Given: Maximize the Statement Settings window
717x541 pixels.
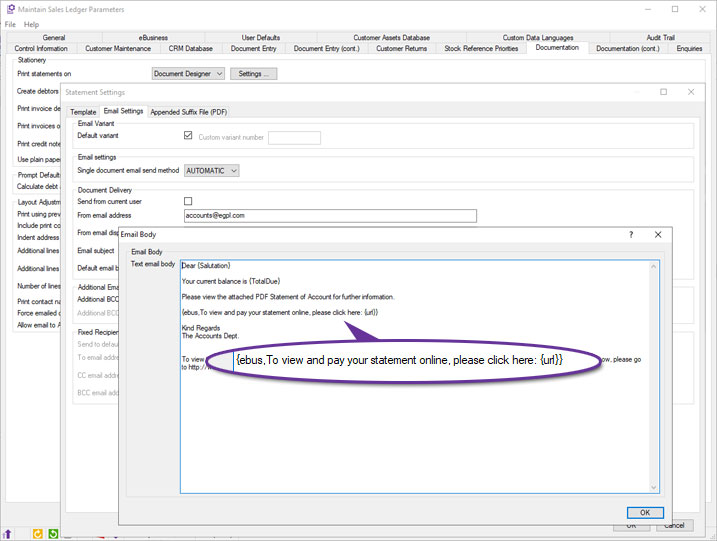Looking at the screenshot, I should [663, 92].
